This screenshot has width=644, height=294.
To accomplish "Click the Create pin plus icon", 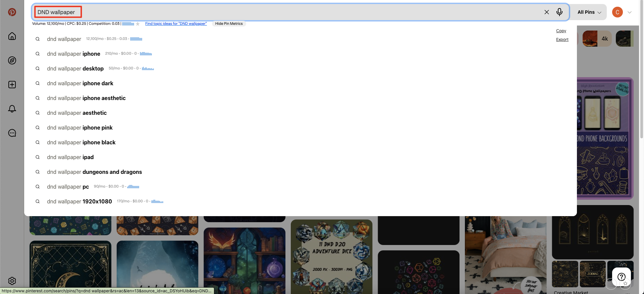I will 12,85.
